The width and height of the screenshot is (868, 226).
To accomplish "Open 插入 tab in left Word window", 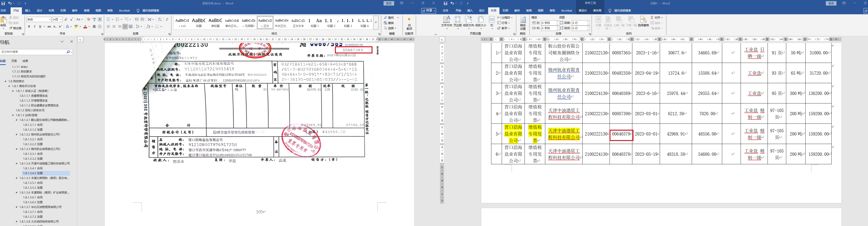I will (x=28, y=11).
